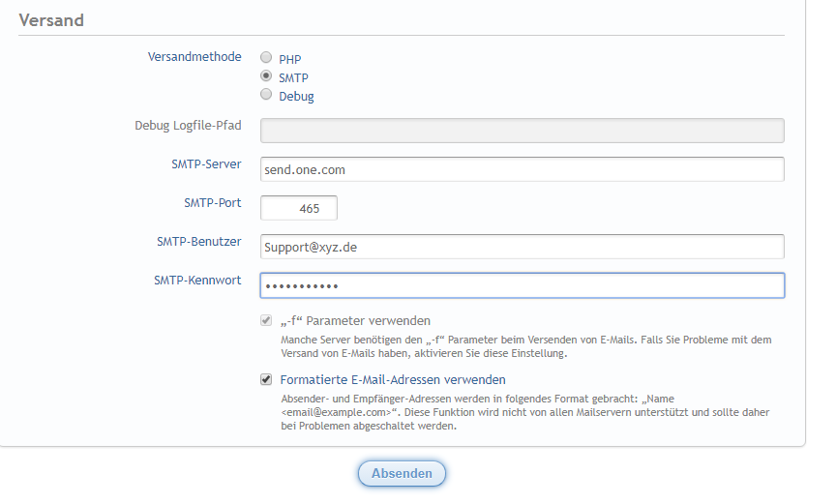837x504 pixels.
Task: Uncheck the Formatierte E-Mail-Adressen verwenden checkbox
Action: [266, 379]
